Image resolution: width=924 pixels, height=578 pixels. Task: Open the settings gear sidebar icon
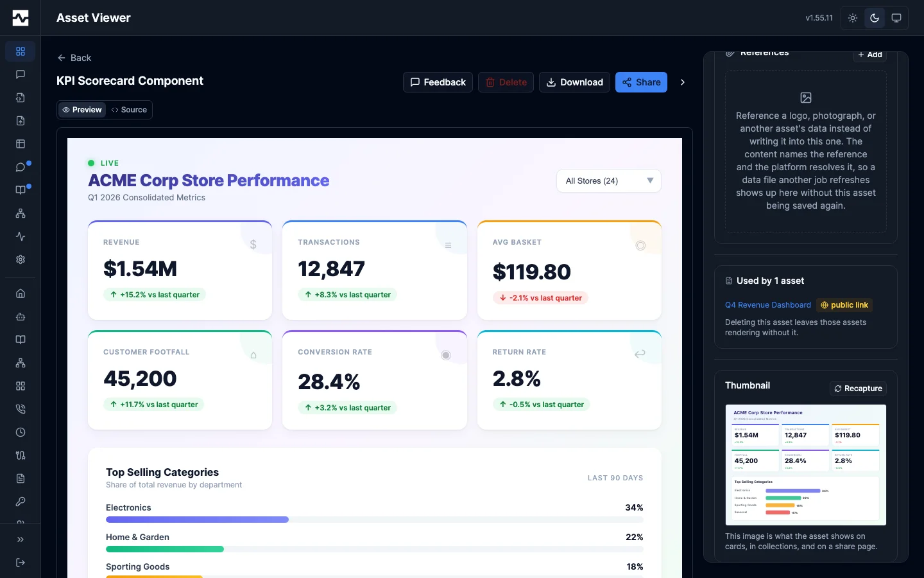(21, 259)
